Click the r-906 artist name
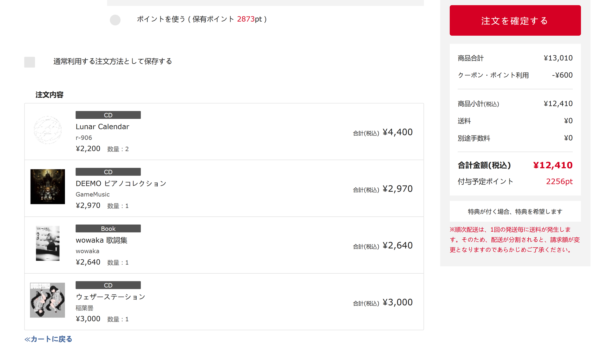 [84, 138]
